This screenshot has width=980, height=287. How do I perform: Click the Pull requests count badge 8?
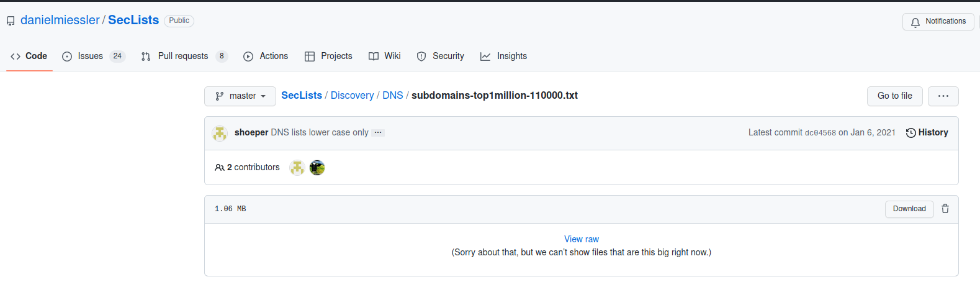tap(222, 56)
